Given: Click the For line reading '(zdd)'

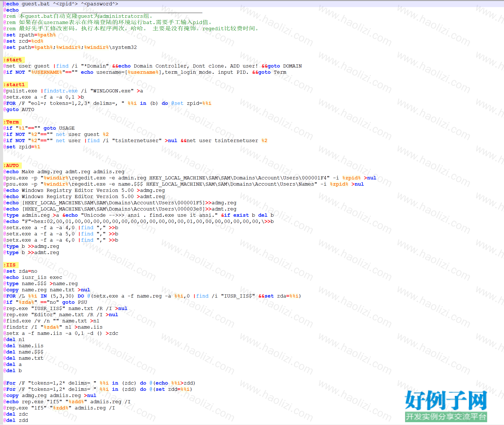Looking at the screenshot, I should click(98, 389).
